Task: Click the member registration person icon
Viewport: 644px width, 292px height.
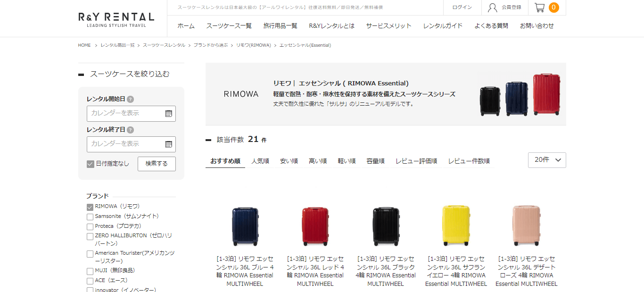Action: 493,8
